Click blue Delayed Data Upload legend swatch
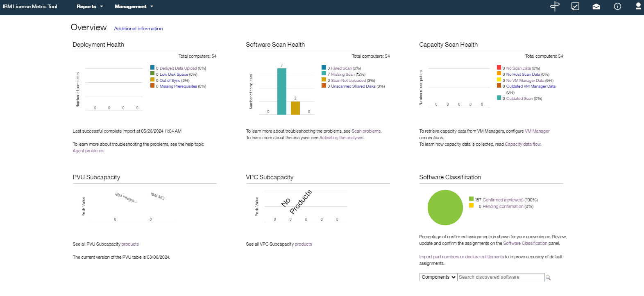The width and height of the screenshot is (644, 296). click(152, 68)
